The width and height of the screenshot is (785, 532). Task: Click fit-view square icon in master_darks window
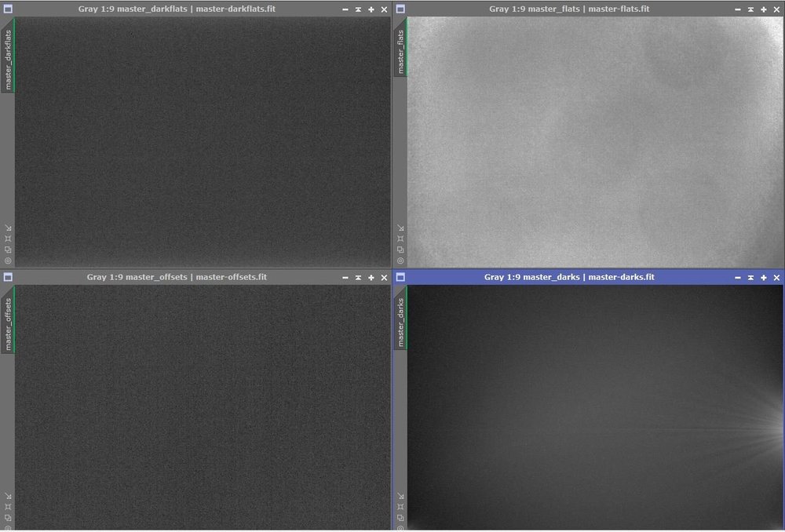[x=400, y=507]
